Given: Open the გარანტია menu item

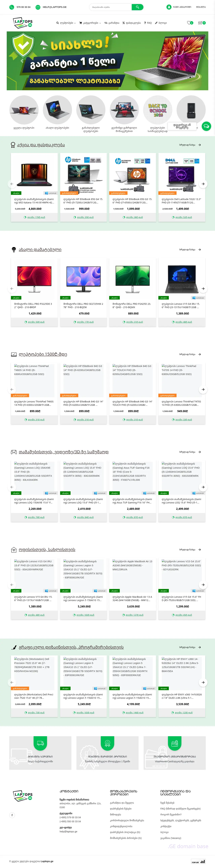Looking at the screenshot, I should click(112, 23).
